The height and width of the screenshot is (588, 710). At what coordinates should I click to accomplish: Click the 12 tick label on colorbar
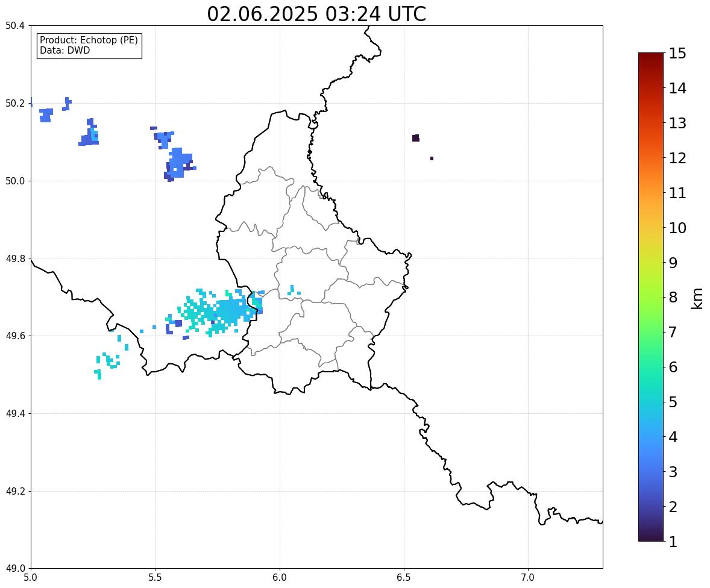click(677, 157)
